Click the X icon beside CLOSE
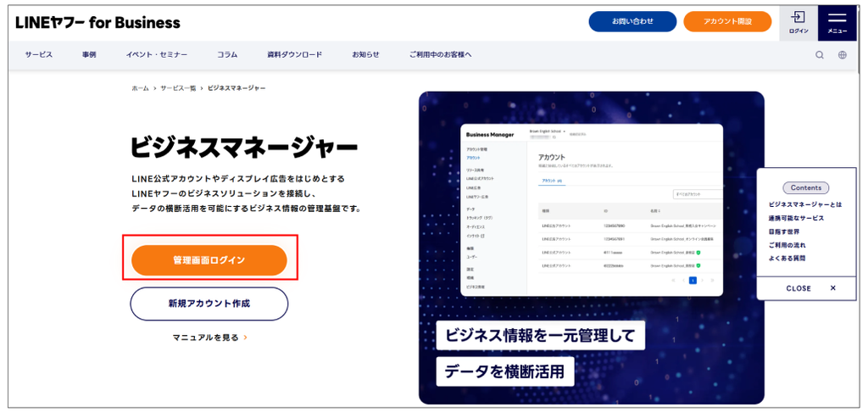 coord(833,288)
